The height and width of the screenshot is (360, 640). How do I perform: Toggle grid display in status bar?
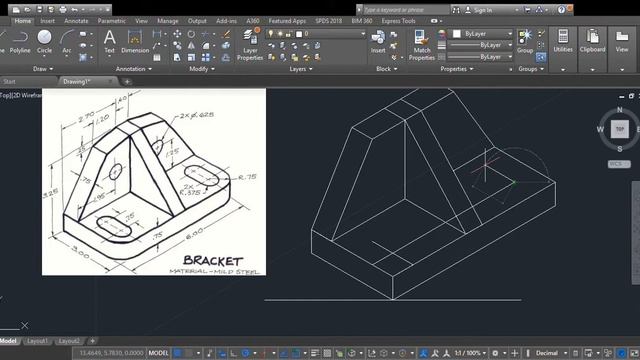pos(178,353)
